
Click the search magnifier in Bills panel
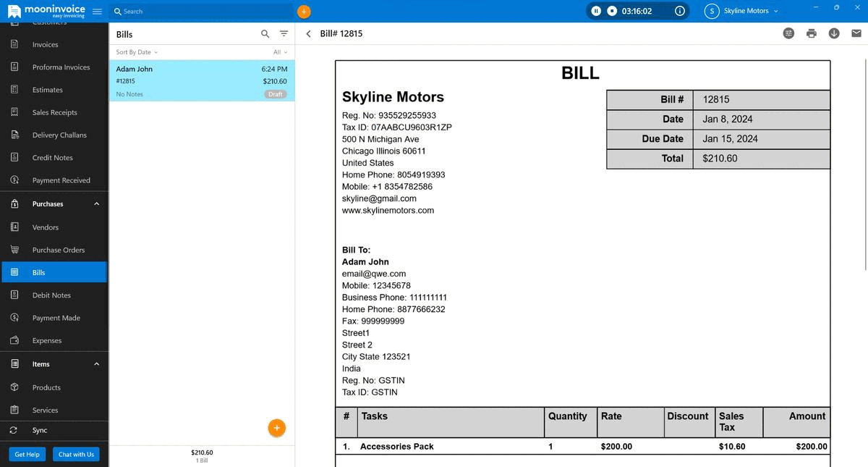tap(265, 34)
